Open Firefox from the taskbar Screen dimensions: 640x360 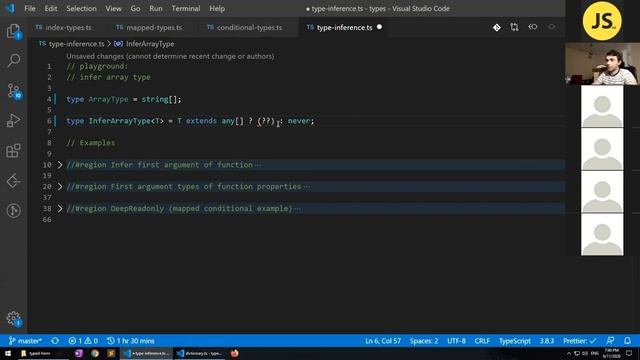[x=234, y=353]
